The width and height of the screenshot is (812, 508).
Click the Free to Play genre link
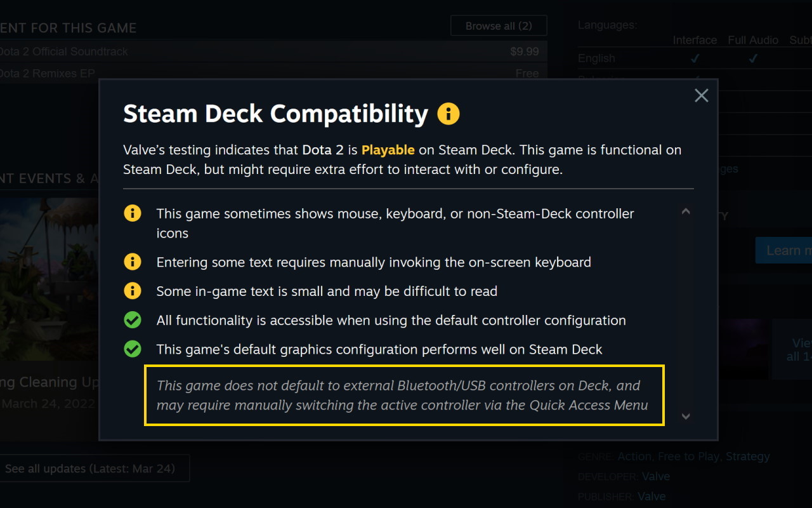pos(688,457)
